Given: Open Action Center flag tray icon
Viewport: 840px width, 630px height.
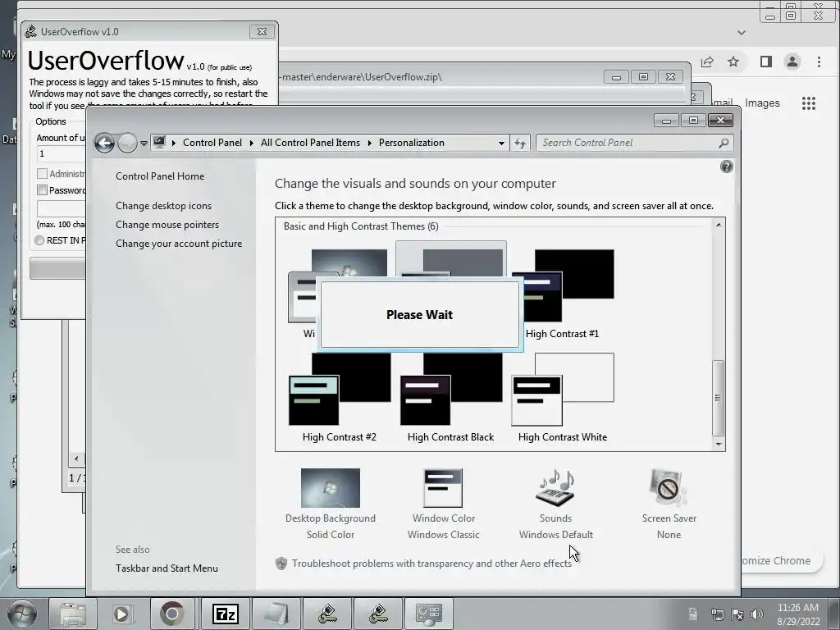Looking at the screenshot, I should [737, 614].
